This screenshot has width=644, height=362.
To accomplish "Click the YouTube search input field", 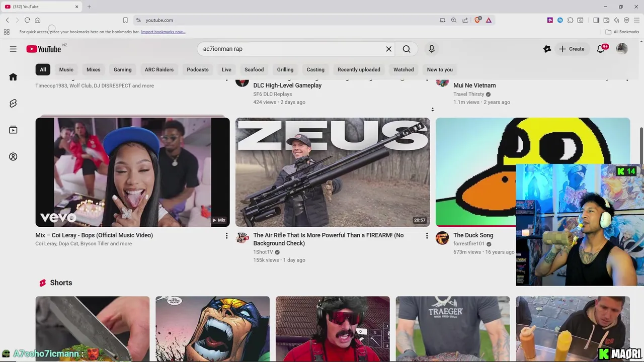I will point(292,49).
